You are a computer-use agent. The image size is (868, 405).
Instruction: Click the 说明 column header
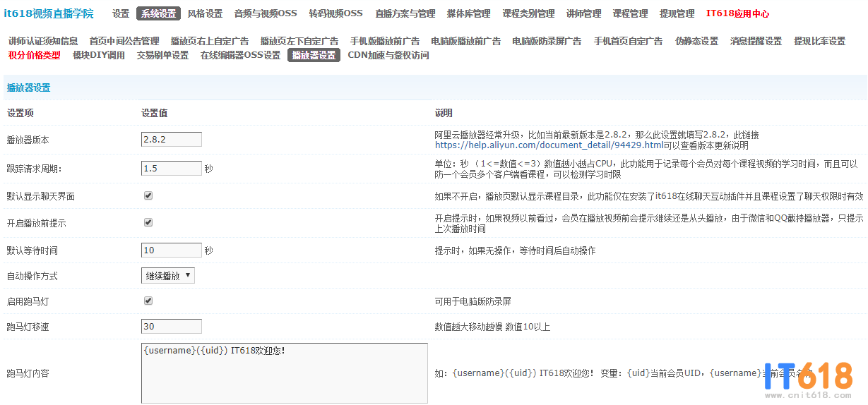click(x=444, y=113)
